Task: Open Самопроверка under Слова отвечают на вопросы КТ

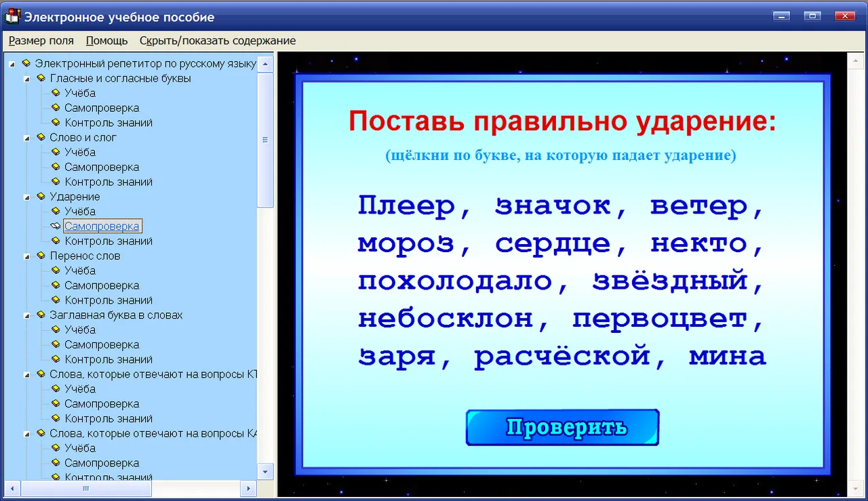Action: tap(102, 403)
